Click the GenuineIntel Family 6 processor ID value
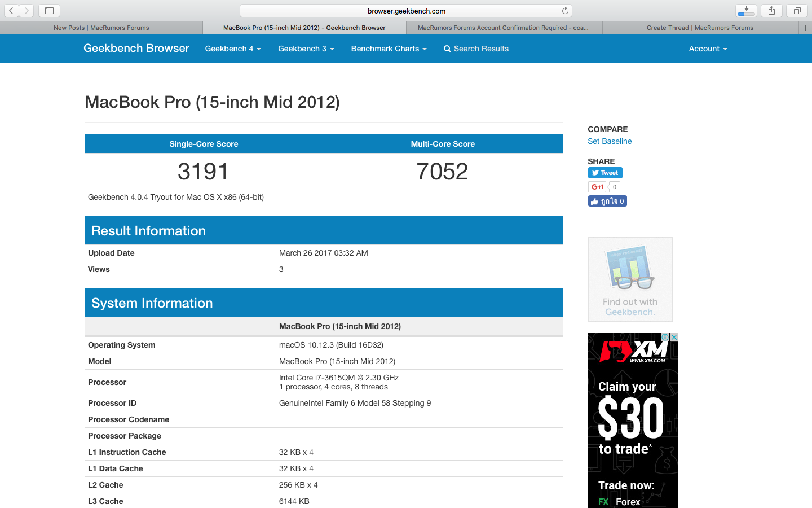The height and width of the screenshot is (508, 812). coord(355,403)
